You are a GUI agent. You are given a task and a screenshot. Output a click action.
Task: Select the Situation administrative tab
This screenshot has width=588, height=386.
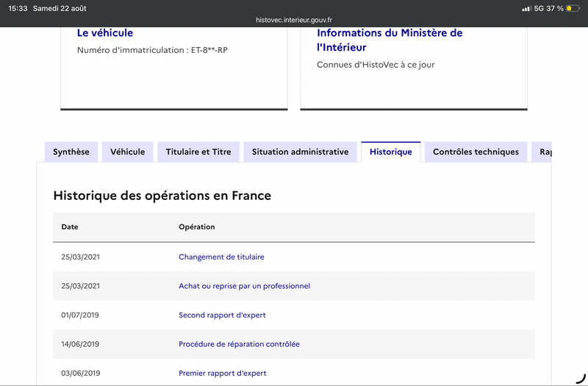click(300, 152)
